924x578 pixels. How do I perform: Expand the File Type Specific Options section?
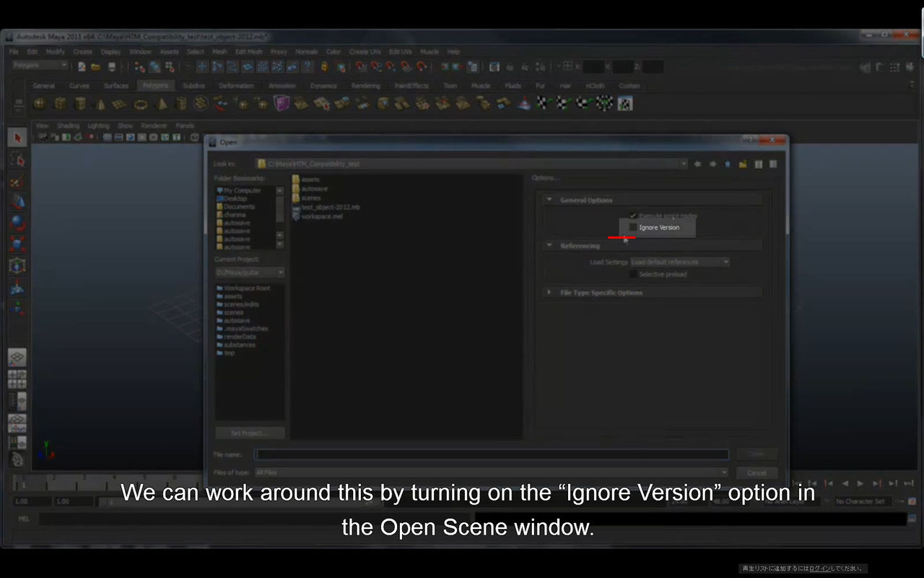[x=549, y=293]
